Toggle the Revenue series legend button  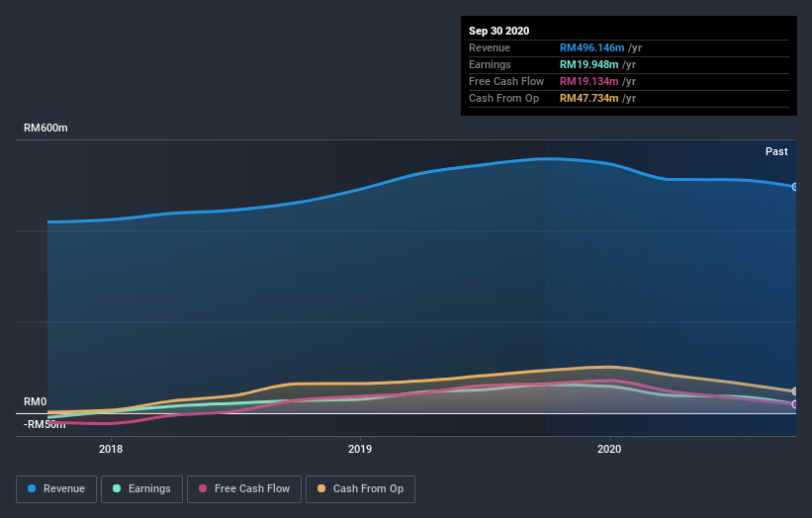[56, 489]
